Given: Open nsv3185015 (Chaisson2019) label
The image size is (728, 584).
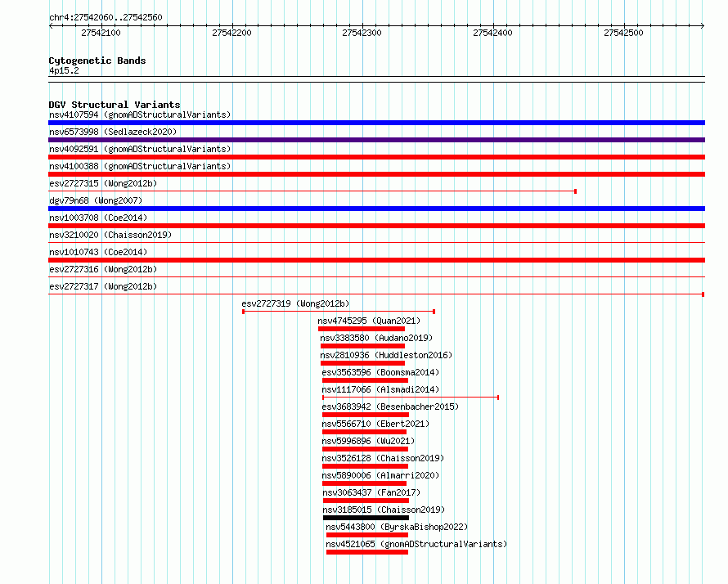Looking at the screenshot, I should click(x=384, y=510).
